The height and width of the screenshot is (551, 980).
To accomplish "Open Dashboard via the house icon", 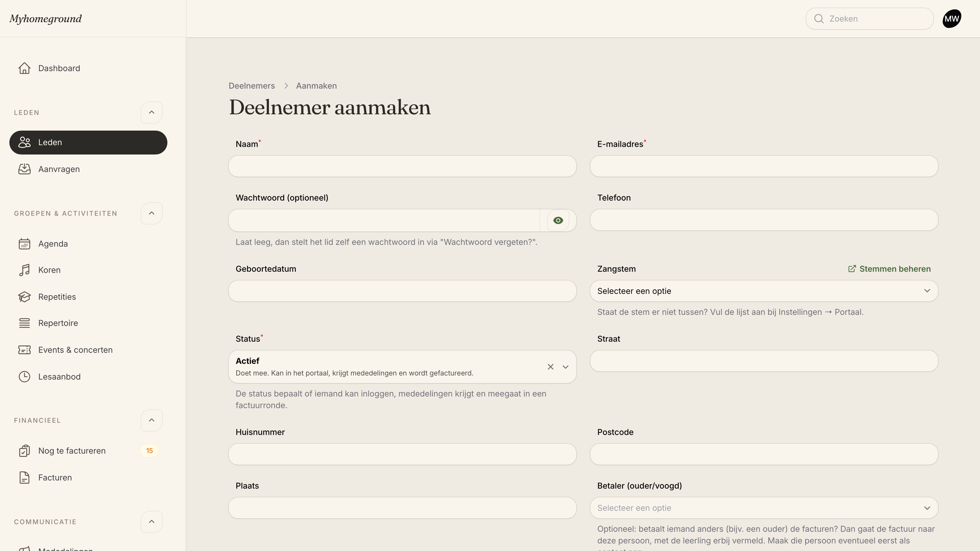I will pyautogui.click(x=24, y=68).
